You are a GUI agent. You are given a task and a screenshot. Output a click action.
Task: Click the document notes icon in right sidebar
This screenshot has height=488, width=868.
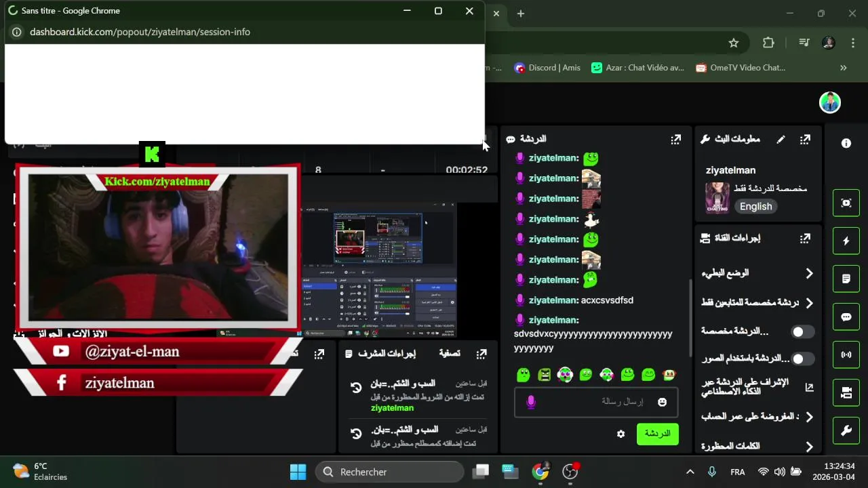846,279
